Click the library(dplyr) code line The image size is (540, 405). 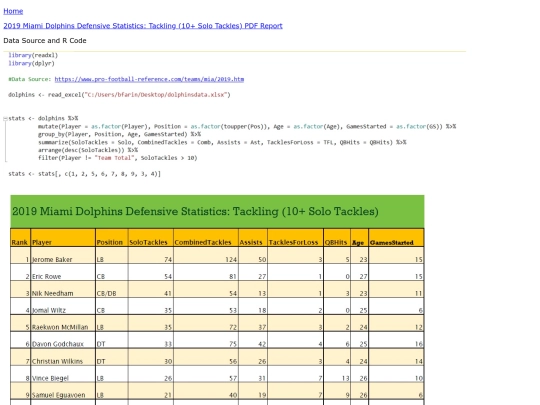coord(31,63)
